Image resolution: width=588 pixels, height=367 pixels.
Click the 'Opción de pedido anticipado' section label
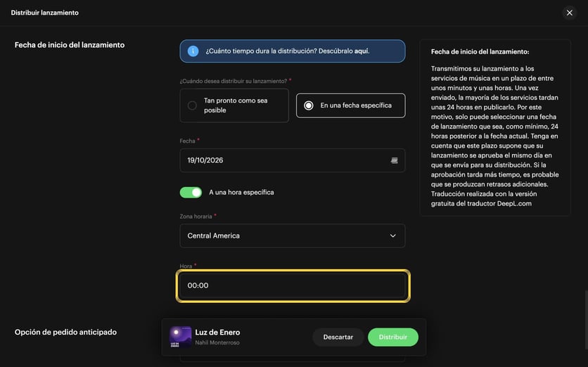(65, 332)
